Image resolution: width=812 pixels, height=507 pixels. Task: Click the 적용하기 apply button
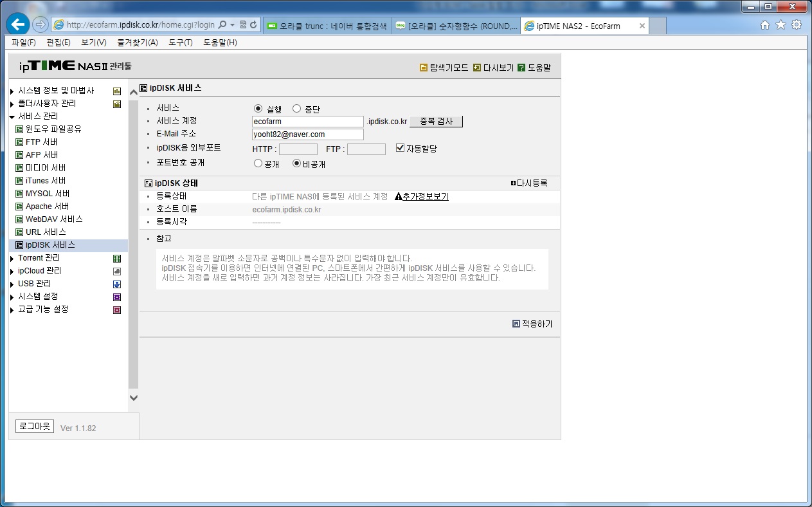pos(532,324)
